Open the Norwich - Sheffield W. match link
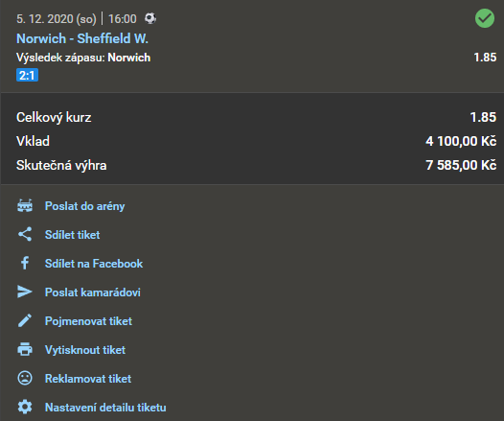The width and height of the screenshot is (504, 421). [x=82, y=38]
